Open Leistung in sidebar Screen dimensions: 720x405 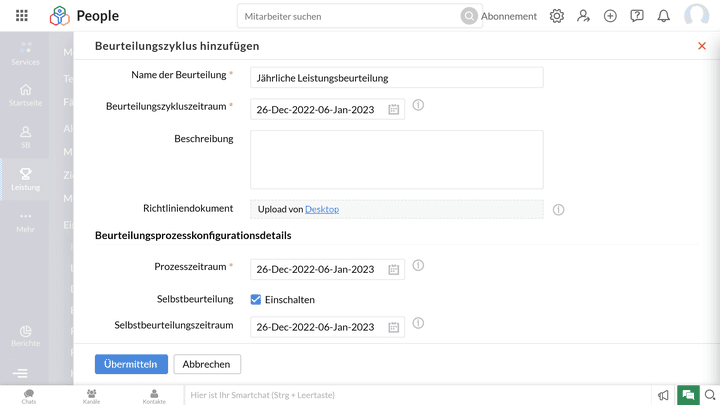pyautogui.click(x=25, y=180)
